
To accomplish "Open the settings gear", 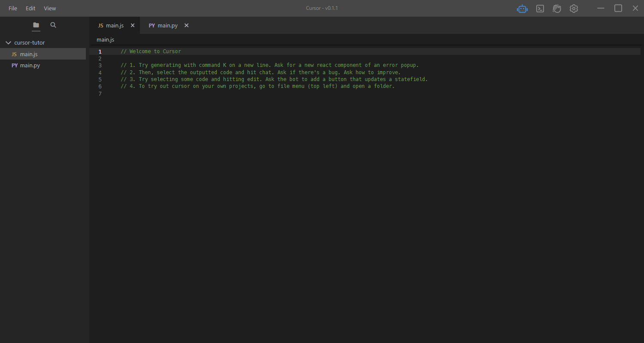I will pos(574,9).
